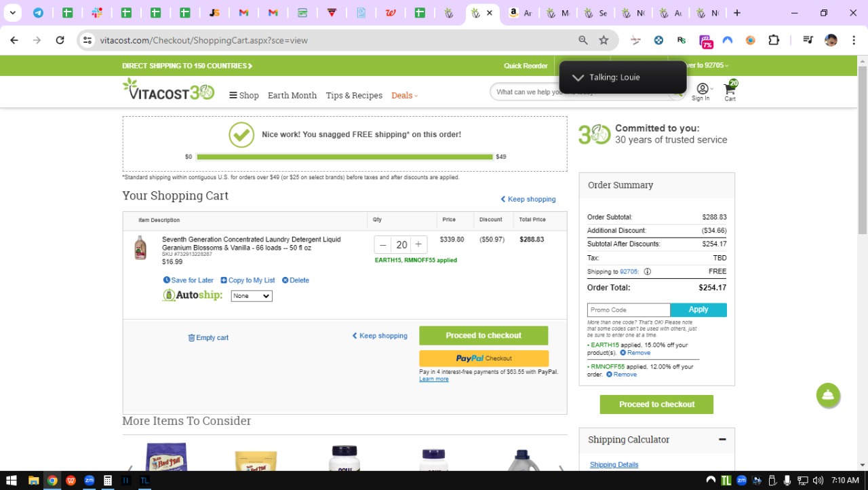Reload the Vitacost page
This screenshot has height=490, width=868.
60,41
